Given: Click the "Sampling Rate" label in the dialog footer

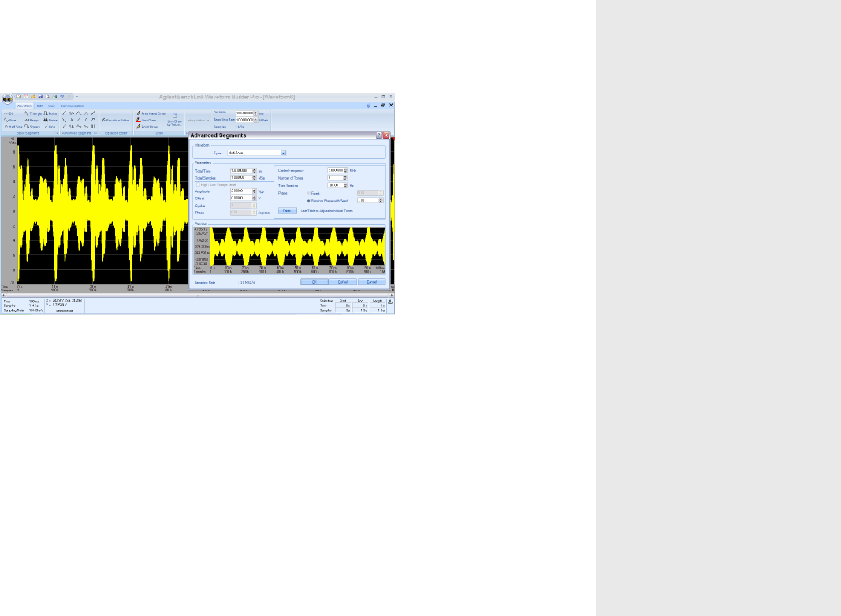Looking at the screenshot, I should click(x=205, y=282).
